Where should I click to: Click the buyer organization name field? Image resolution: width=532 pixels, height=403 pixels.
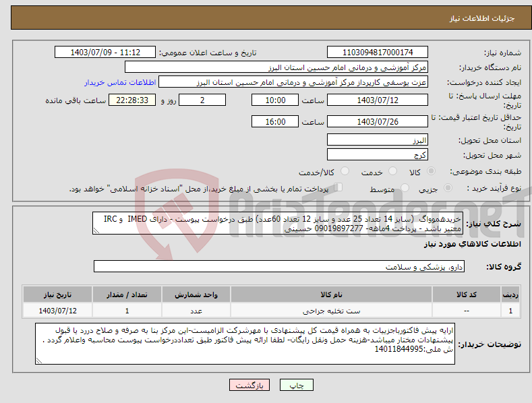click(x=276, y=67)
